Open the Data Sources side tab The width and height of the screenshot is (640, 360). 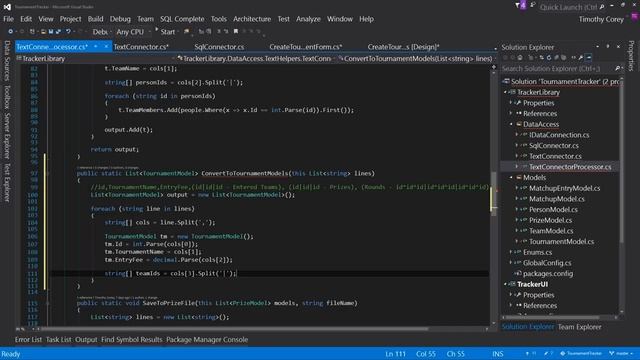click(x=7, y=60)
